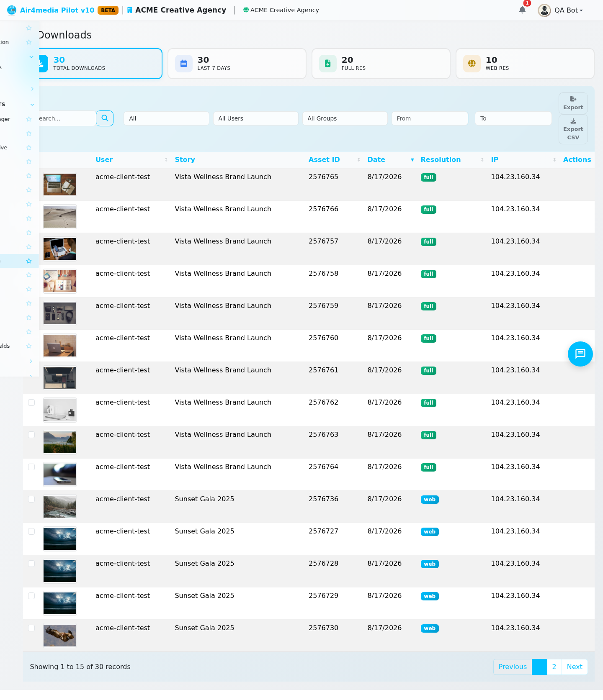
Task: Sort by the IP column arrows
Action: pyautogui.click(x=554, y=160)
